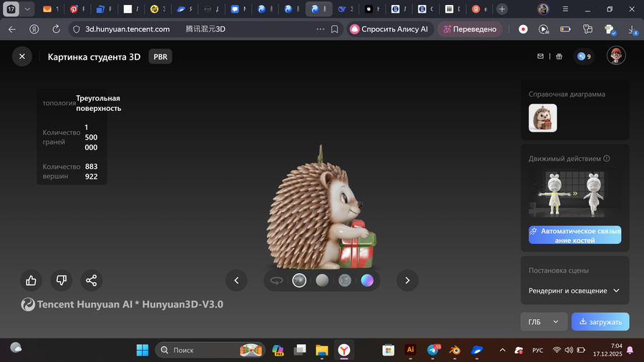Open the ГЛБ format dropdown
644x362 pixels.
tap(543, 322)
